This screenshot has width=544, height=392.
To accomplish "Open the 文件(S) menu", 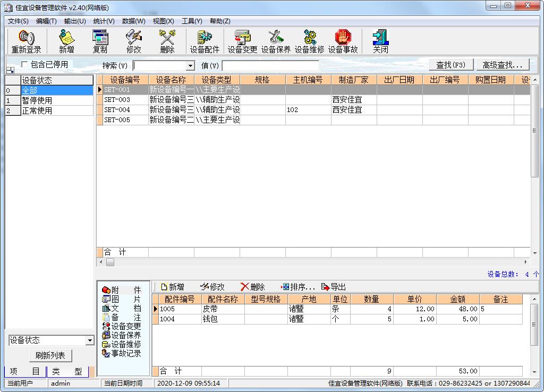I will point(18,21).
